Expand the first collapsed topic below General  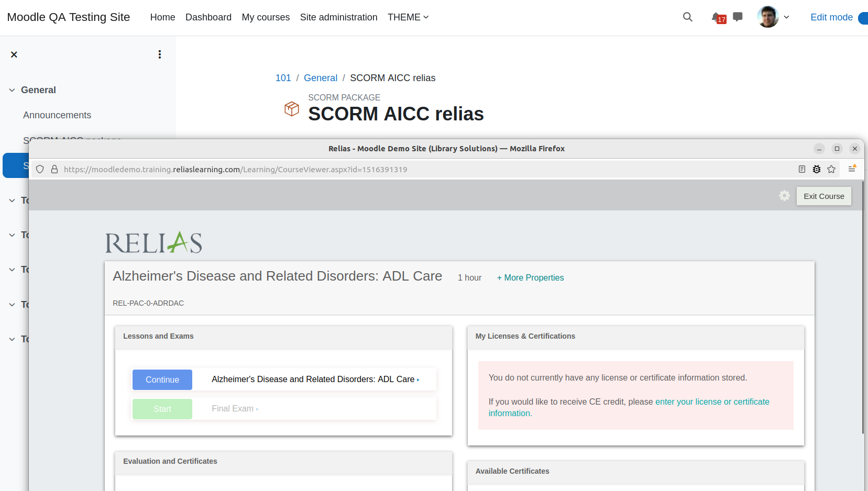(x=12, y=200)
